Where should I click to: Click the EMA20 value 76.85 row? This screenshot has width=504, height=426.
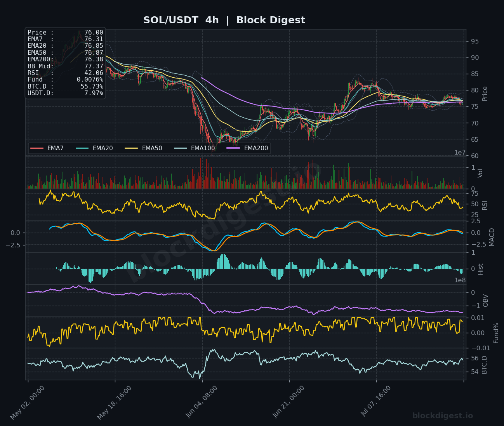pyautogui.click(x=65, y=46)
